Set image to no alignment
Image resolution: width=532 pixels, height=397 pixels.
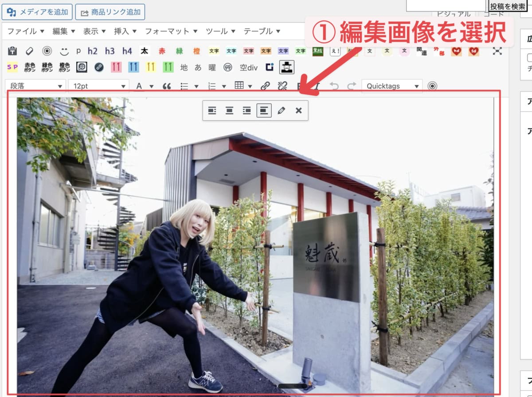(x=264, y=110)
